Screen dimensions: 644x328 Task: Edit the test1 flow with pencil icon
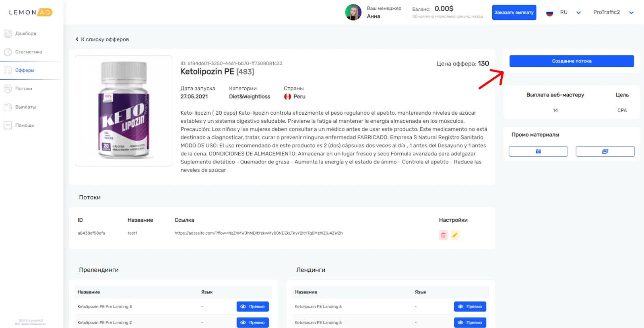[455, 235]
